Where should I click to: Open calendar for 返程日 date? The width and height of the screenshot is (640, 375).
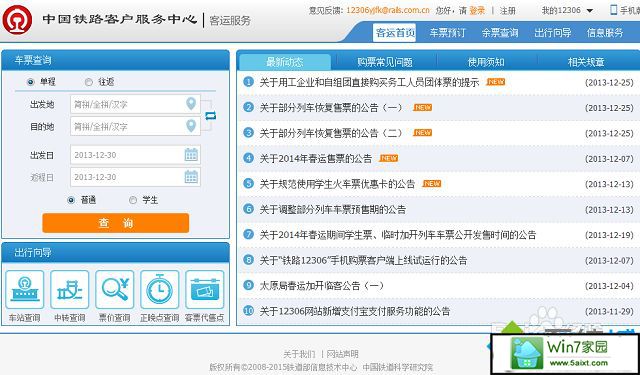191,177
